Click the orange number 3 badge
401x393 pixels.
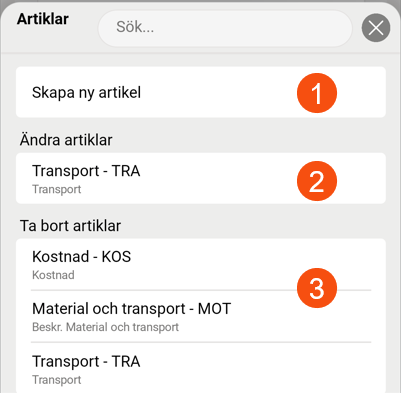(x=317, y=288)
